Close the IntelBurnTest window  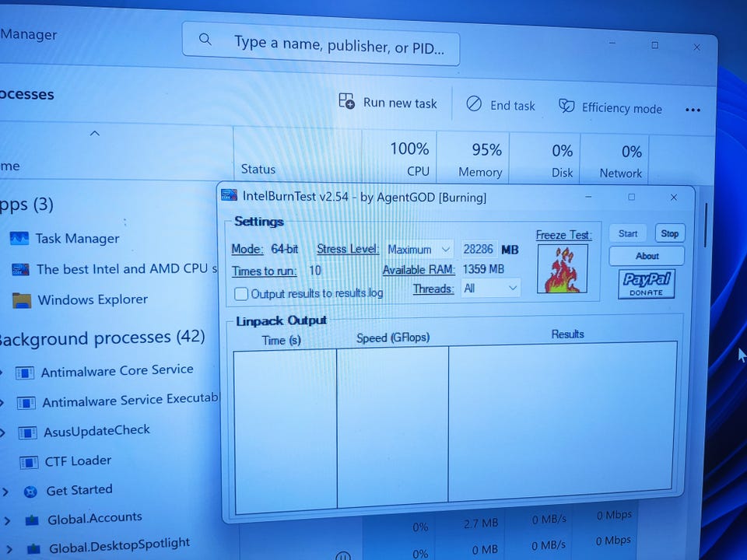click(674, 197)
